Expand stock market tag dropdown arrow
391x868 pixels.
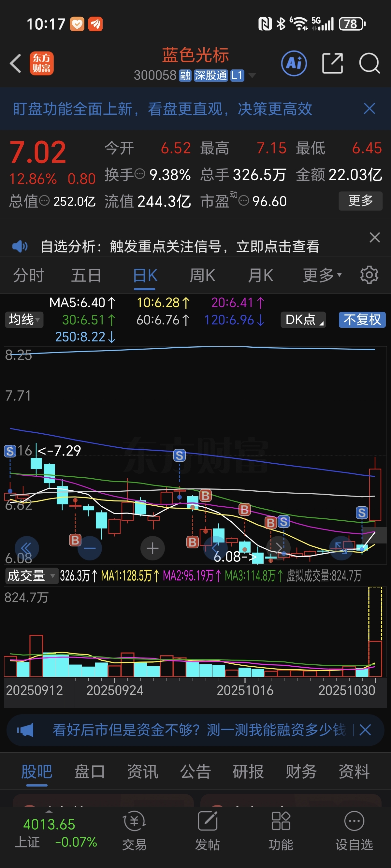(x=252, y=76)
